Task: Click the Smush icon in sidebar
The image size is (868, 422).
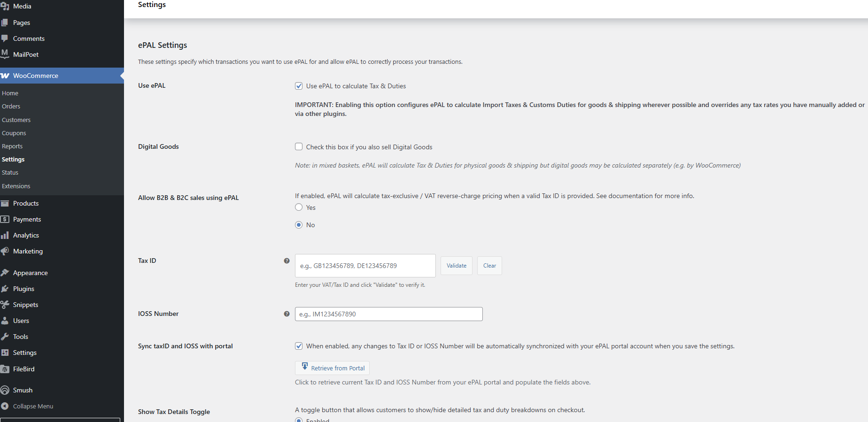Action: coord(5,390)
